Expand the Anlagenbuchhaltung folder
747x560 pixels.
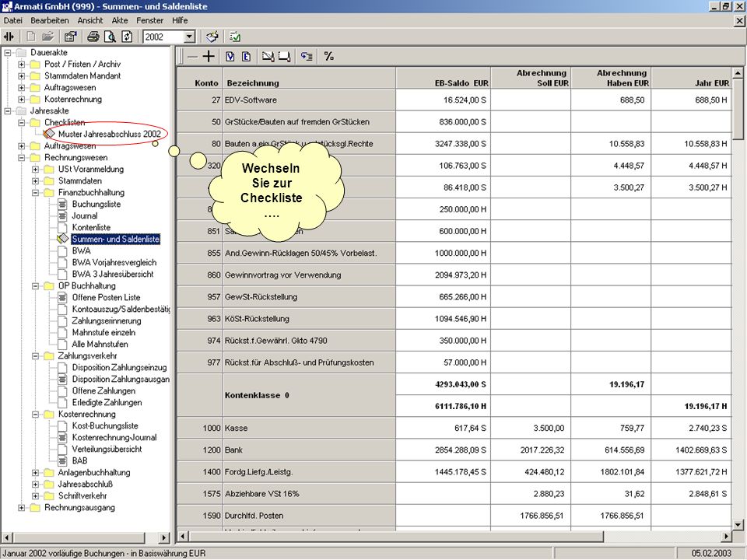point(35,472)
